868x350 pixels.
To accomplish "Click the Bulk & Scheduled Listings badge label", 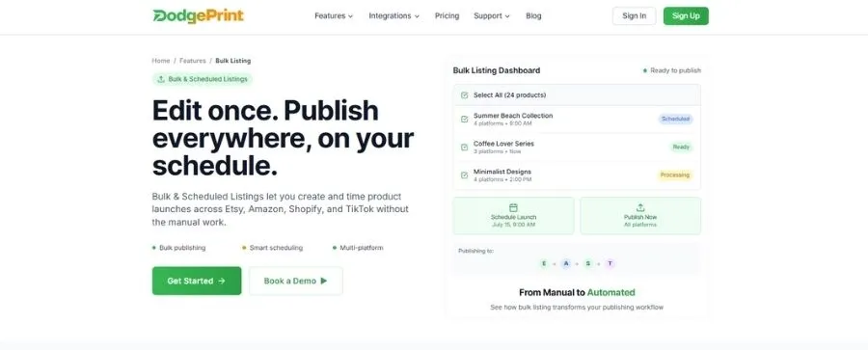I will tap(207, 79).
